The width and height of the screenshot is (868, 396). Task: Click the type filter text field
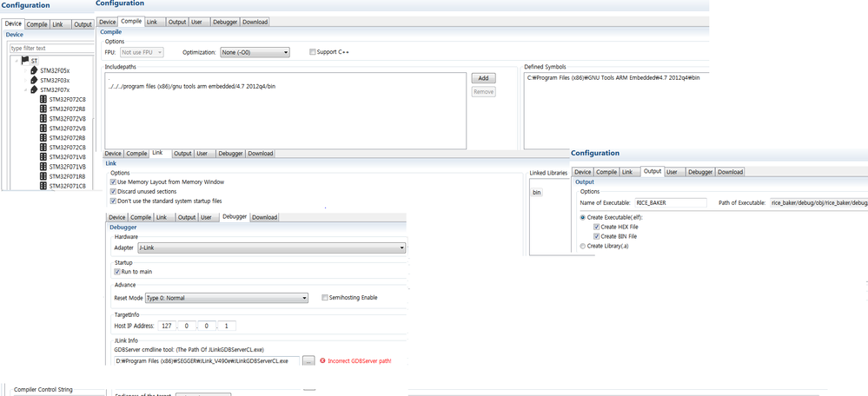pyautogui.click(x=52, y=49)
